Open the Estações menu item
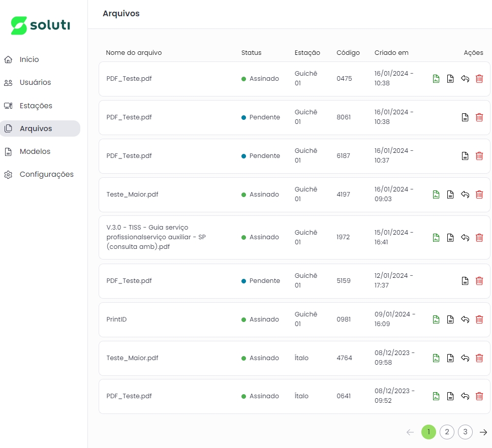492x448 pixels. pos(36,106)
